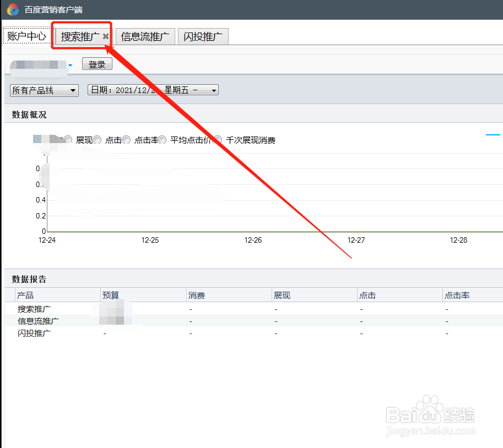Select the 搜索推广 row in 数据报告
503x448 pixels.
(254, 309)
